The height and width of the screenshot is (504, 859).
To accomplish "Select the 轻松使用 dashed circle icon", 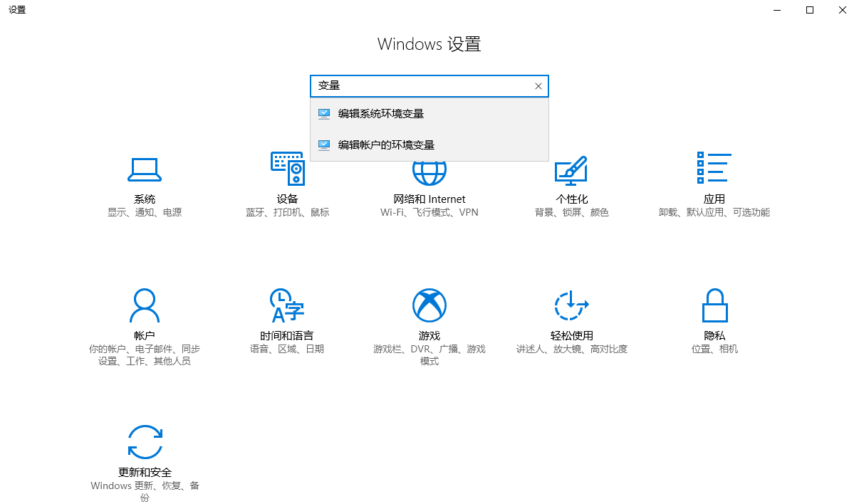I will (x=571, y=306).
